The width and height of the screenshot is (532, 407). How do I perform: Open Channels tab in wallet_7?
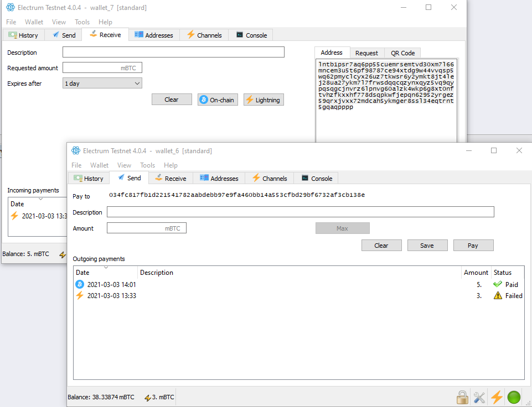coord(204,35)
